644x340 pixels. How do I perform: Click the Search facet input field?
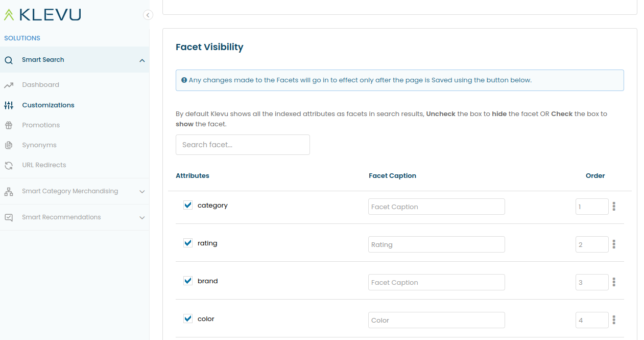pos(243,145)
